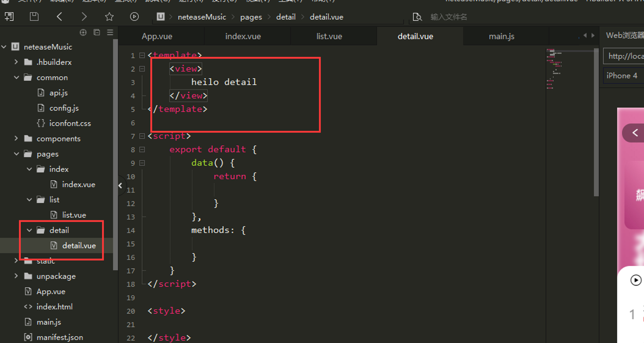
Task: Open list.vue in the file tree
Action: (74, 215)
